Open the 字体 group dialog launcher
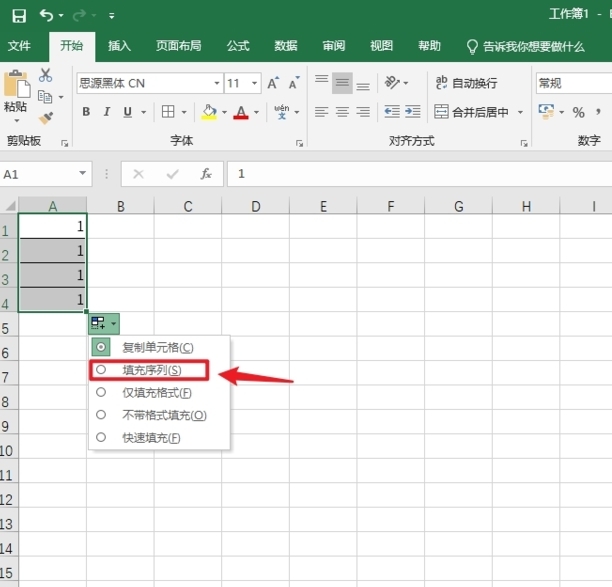612x587 pixels. pos(299,144)
